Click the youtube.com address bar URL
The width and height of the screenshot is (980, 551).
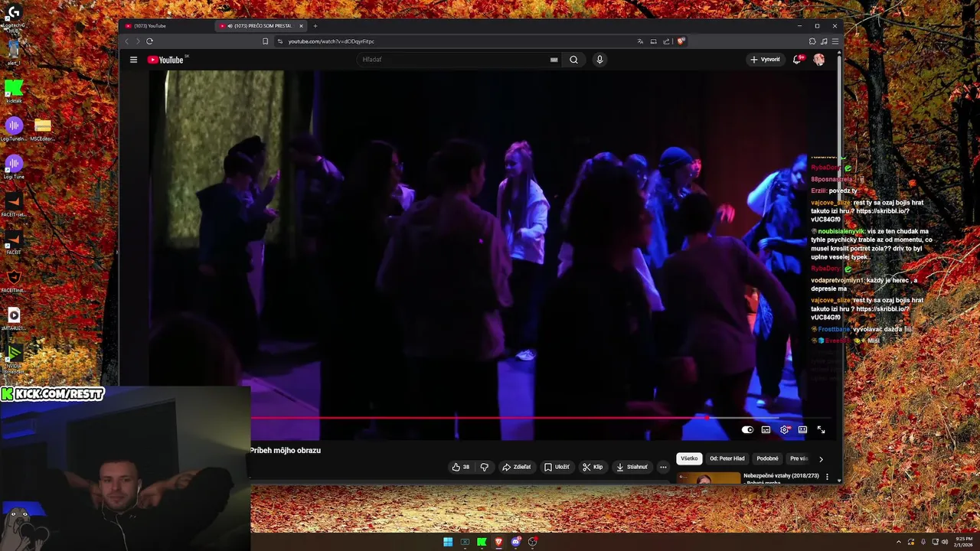coord(331,41)
